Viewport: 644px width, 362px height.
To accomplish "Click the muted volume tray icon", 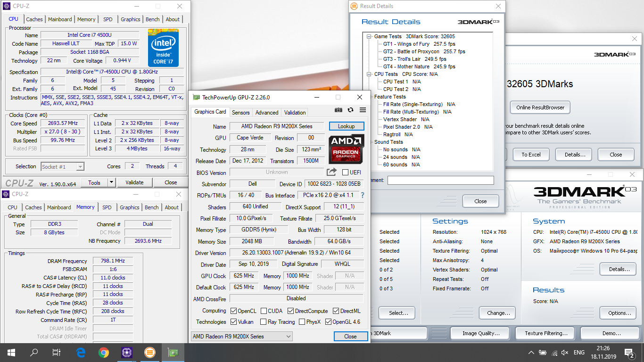I will coord(565,353).
